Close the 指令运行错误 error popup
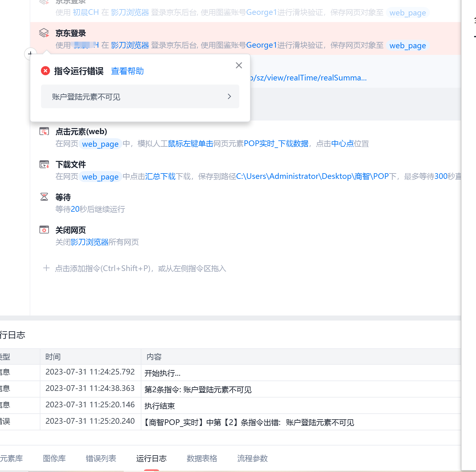 [239, 65]
